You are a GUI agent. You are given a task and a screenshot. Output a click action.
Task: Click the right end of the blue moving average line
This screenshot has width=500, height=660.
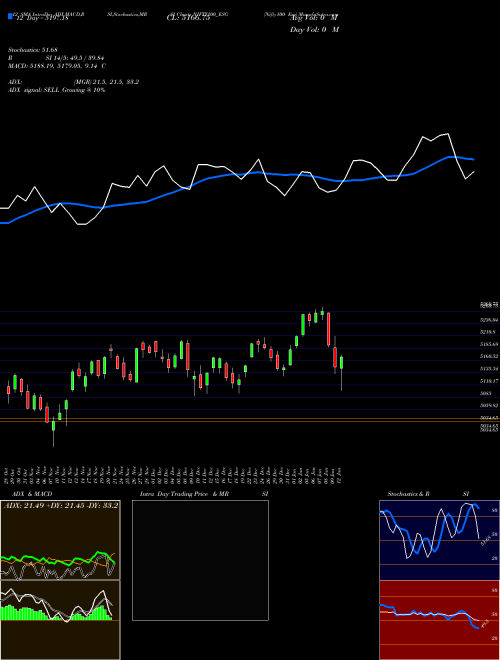(474, 160)
